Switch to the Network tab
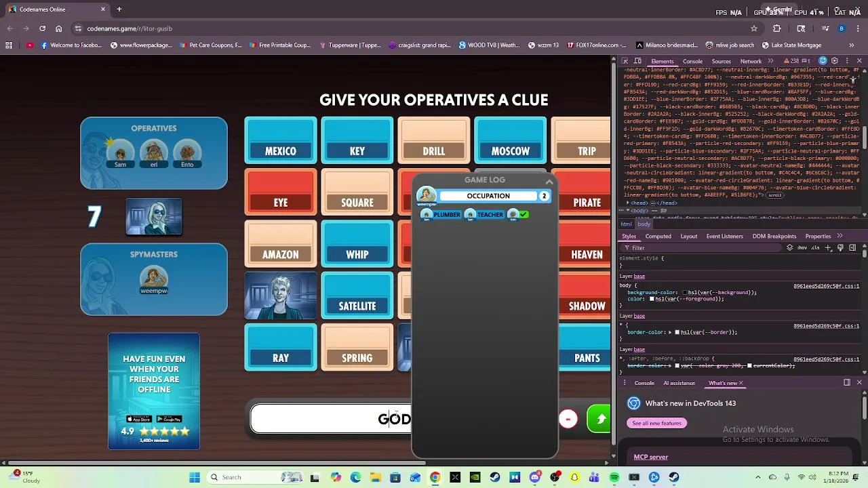 pos(751,61)
